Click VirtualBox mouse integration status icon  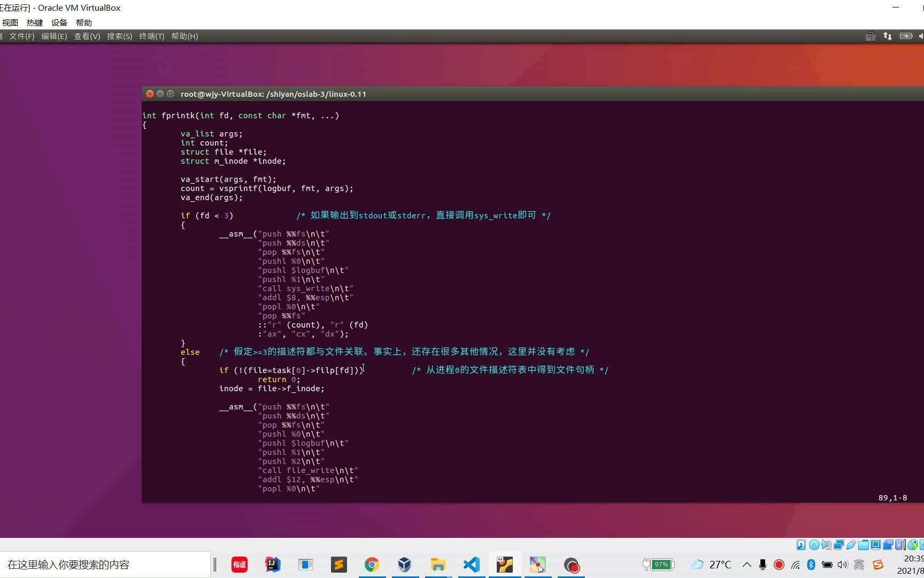click(913, 545)
